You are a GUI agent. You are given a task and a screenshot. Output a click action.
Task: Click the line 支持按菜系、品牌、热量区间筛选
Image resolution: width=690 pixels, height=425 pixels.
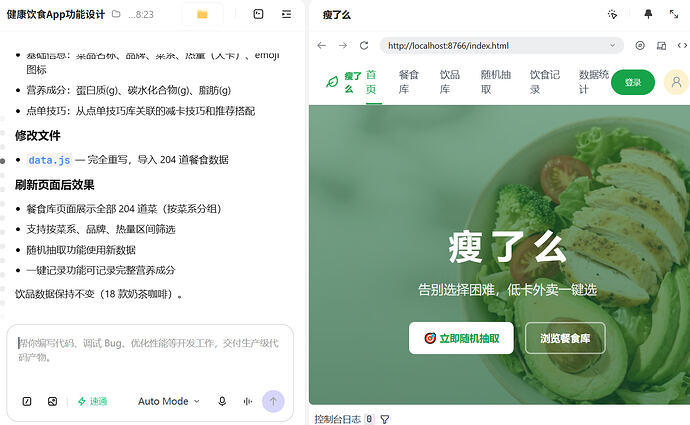101,229
